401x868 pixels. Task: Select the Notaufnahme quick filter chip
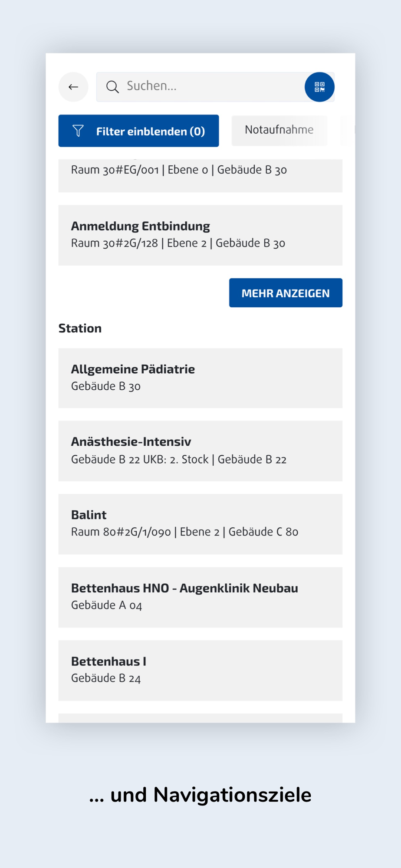[279, 130]
